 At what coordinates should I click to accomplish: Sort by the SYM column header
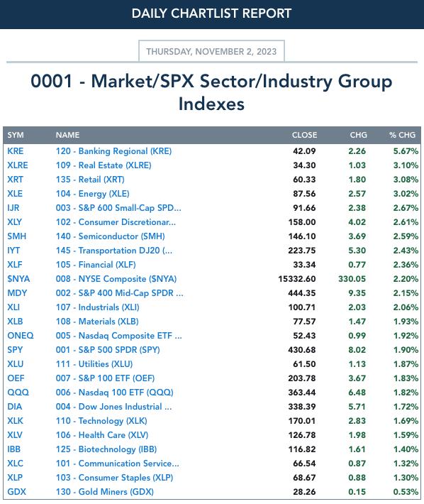click(x=16, y=135)
